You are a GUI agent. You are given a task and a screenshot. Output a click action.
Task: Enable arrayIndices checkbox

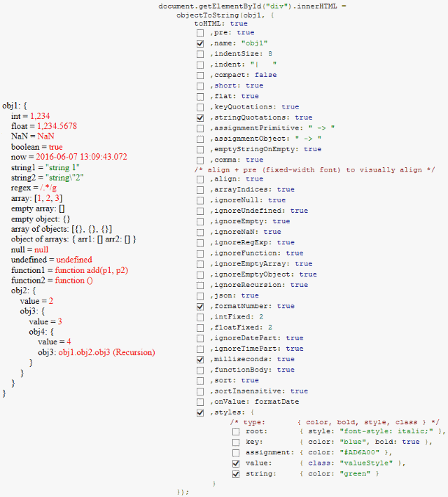[x=200, y=190]
